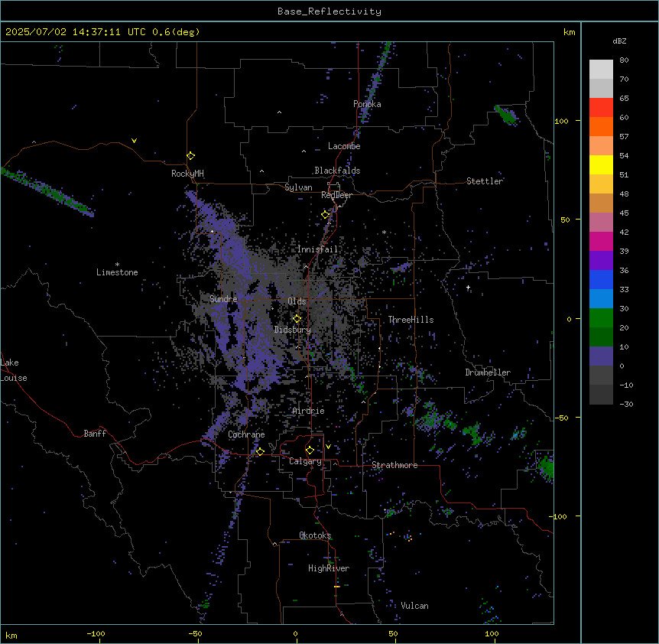Click the -50 tick on right km axis

(x=561, y=418)
